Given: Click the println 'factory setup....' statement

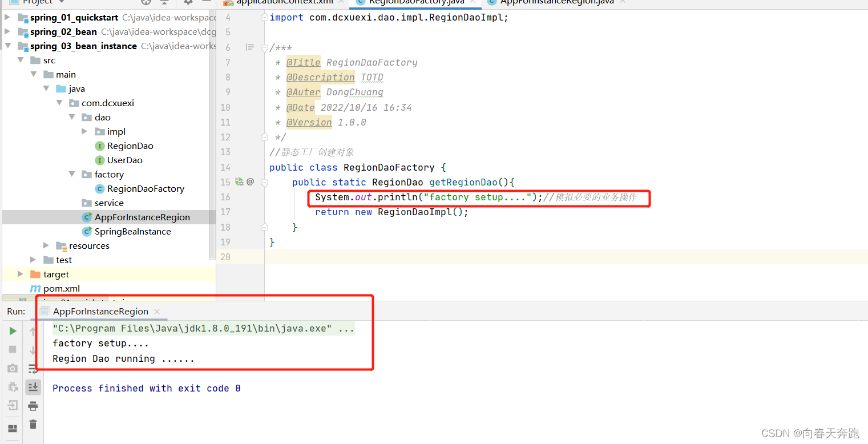Looking at the screenshot, I should coord(429,197).
